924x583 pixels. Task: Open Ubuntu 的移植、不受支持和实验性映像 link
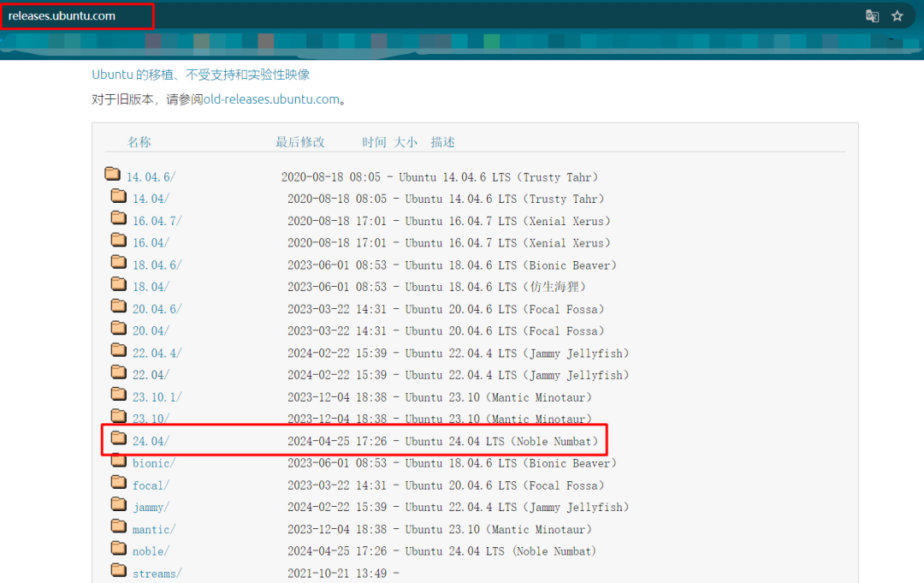(200, 74)
